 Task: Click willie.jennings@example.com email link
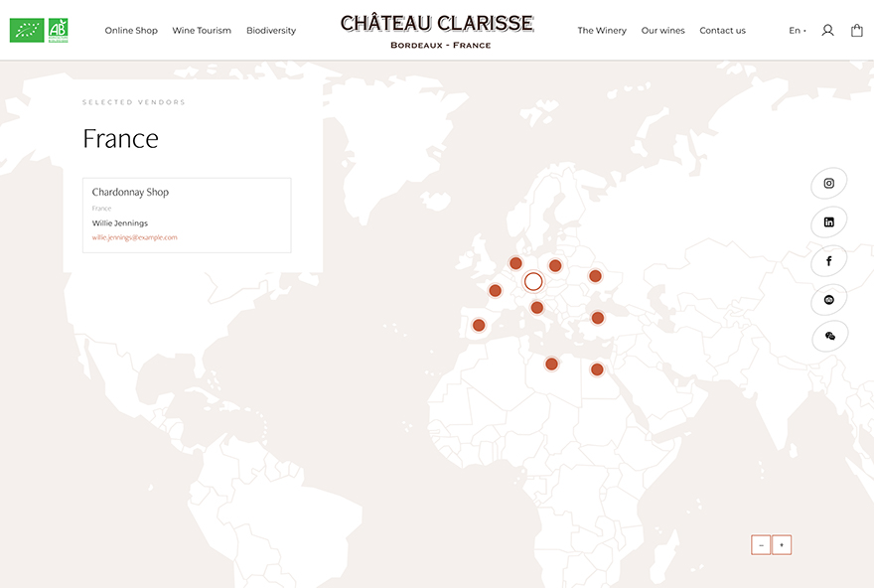135,237
